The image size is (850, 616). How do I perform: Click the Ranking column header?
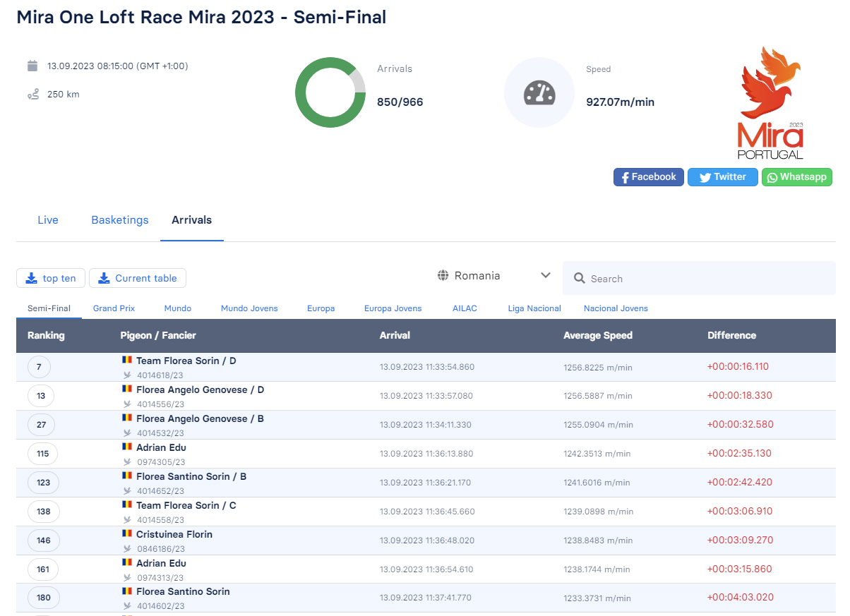point(46,335)
